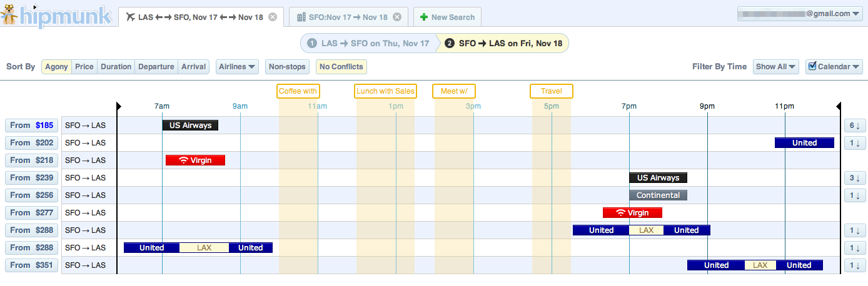Image resolution: width=868 pixels, height=286 pixels.
Task: Select the From $185 fare button
Action: click(x=32, y=126)
